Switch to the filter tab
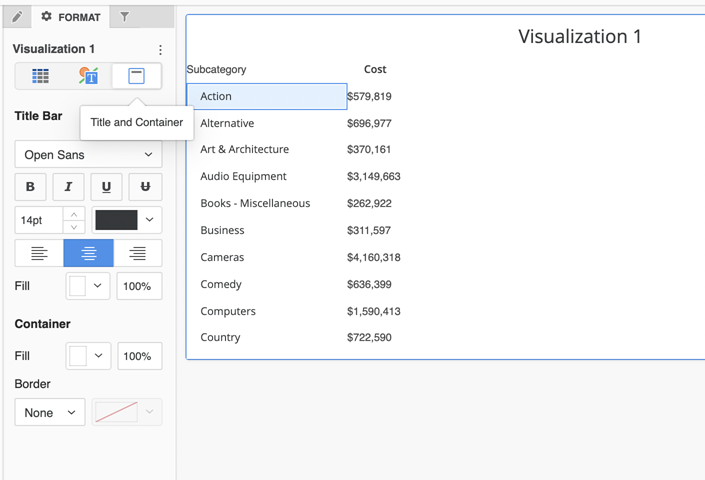705x480 pixels. pos(125,17)
